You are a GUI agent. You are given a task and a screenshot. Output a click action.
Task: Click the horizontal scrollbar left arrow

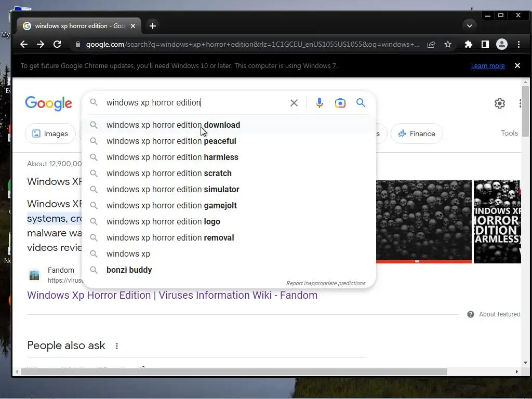16,371
